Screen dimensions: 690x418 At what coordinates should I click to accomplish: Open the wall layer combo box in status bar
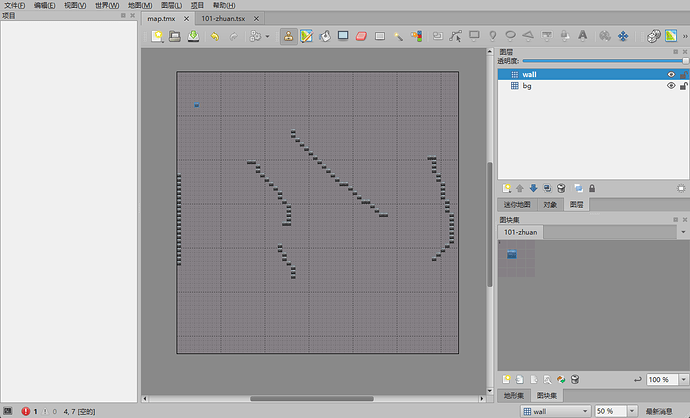(x=556, y=411)
